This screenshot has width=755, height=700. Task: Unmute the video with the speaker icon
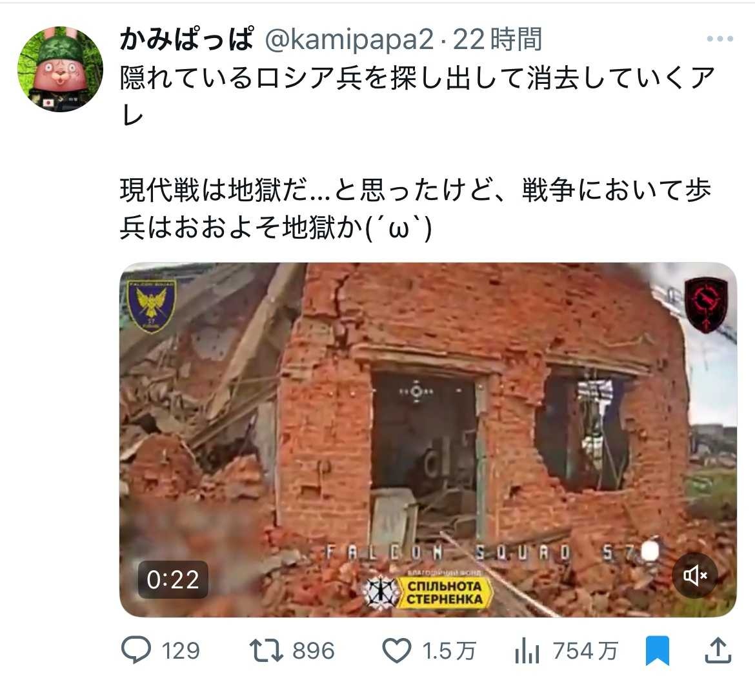(695, 575)
